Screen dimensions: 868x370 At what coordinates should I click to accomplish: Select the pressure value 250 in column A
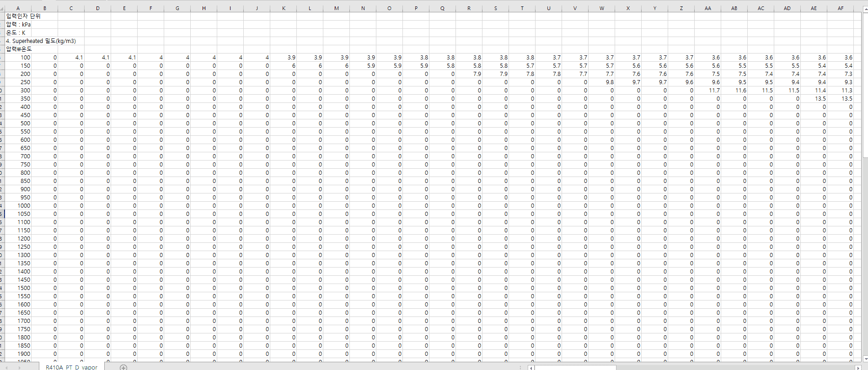tap(18, 82)
